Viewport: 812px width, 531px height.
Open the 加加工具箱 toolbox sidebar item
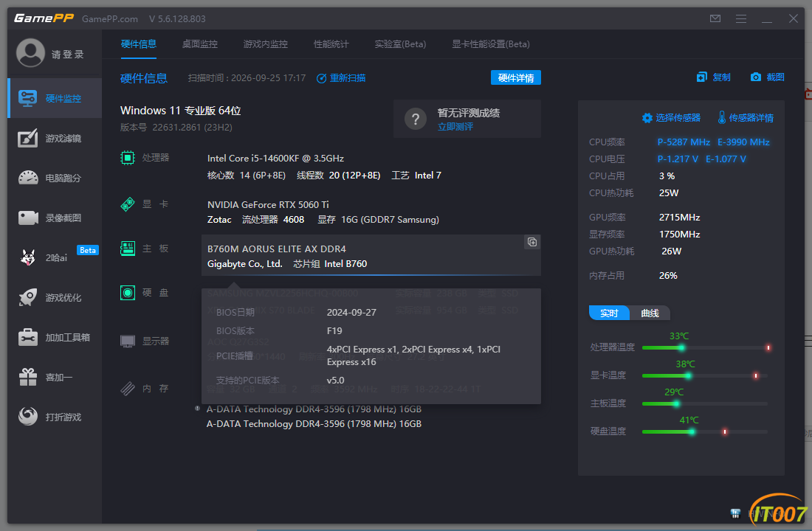pyautogui.click(x=55, y=338)
